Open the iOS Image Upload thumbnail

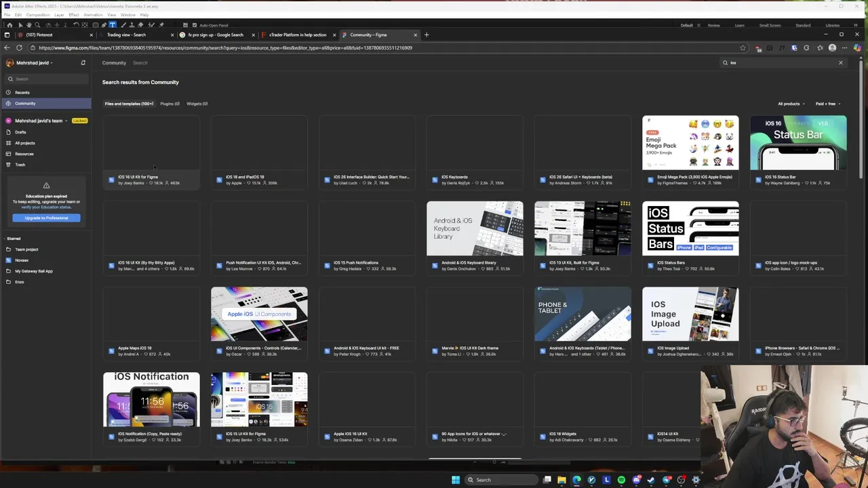click(690, 314)
